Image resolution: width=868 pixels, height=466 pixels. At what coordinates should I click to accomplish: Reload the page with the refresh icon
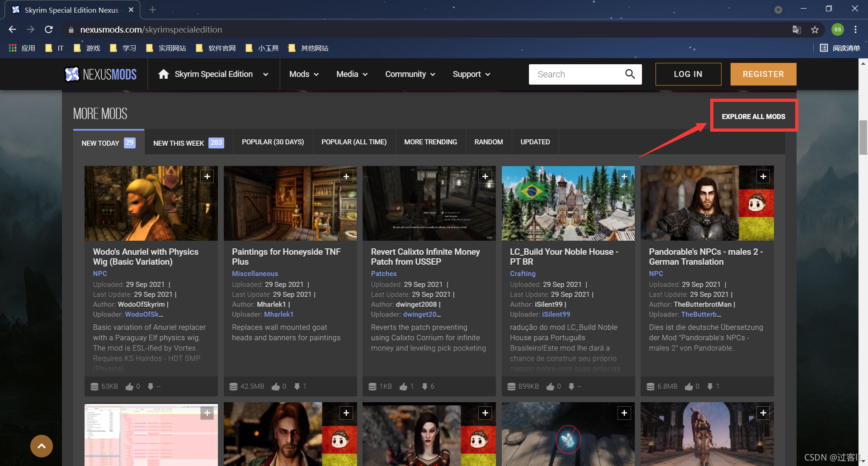point(49,29)
